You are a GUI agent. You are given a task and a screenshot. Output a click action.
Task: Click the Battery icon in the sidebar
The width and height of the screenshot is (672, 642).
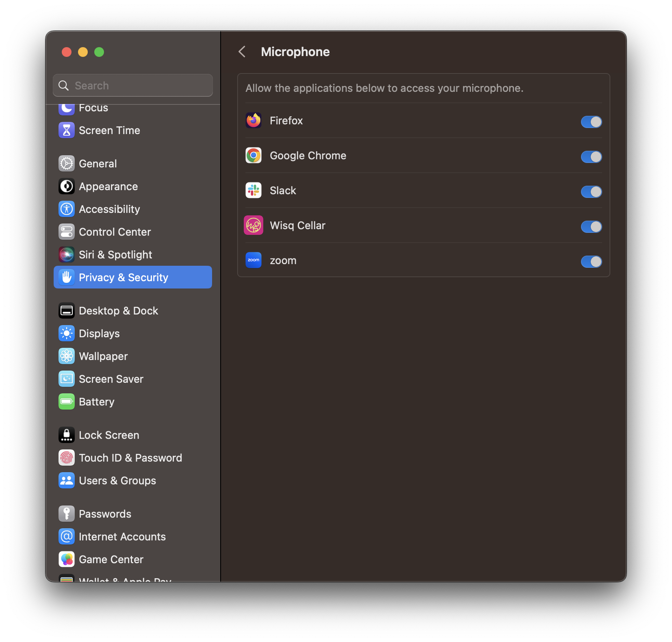click(x=67, y=401)
